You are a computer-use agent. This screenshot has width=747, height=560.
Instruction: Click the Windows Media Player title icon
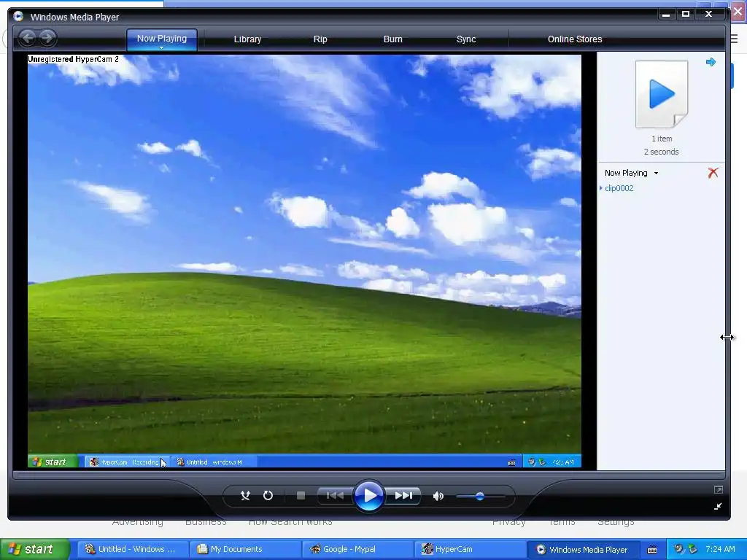(x=18, y=17)
